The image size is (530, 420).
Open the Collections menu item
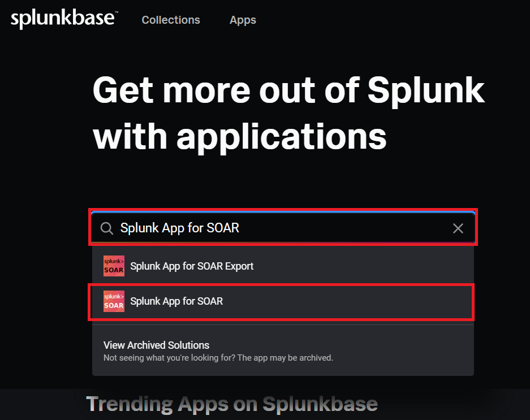coord(171,20)
